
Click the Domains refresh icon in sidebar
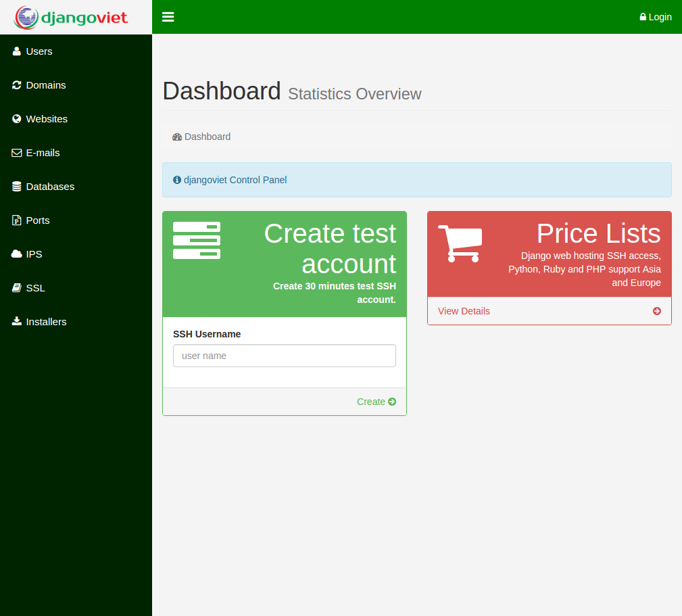pos(17,85)
